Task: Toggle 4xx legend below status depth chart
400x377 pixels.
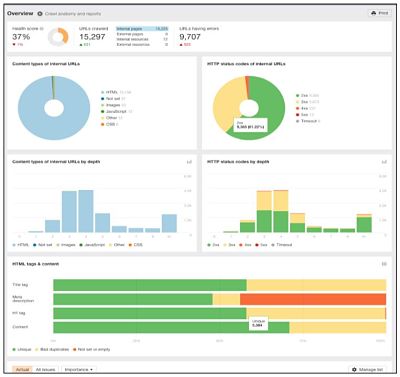Action: coord(245,245)
